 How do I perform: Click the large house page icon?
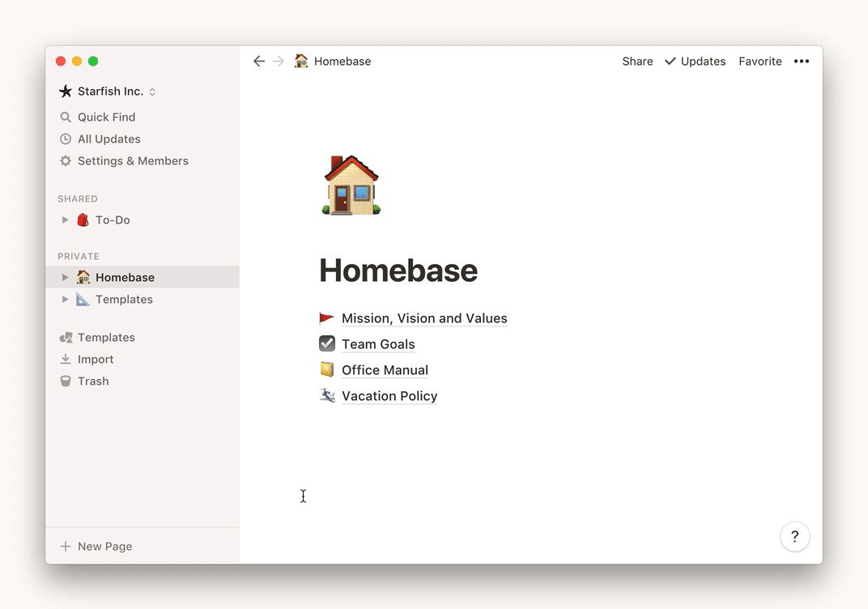pyautogui.click(x=351, y=185)
